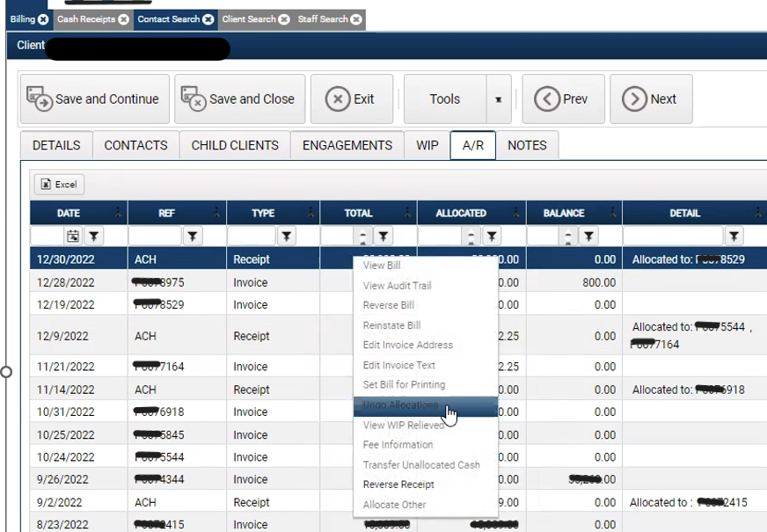
Task: Choose Reinstate Bill in context menu
Action: pos(426,325)
